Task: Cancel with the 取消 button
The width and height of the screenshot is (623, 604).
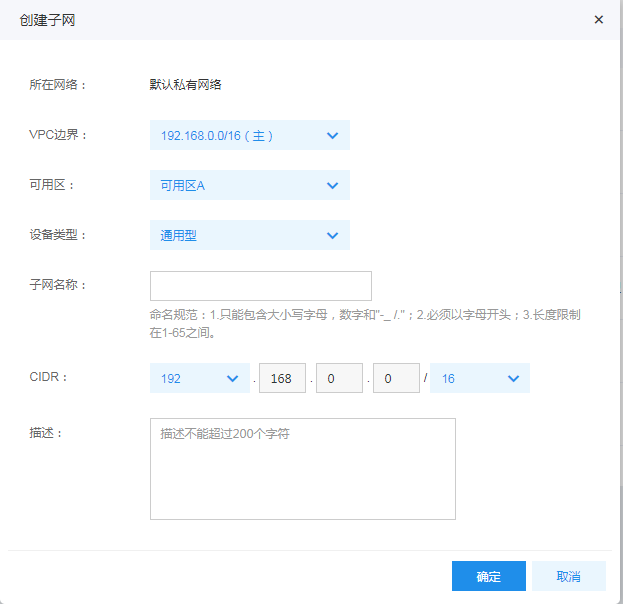Action: click(x=569, y=576)
